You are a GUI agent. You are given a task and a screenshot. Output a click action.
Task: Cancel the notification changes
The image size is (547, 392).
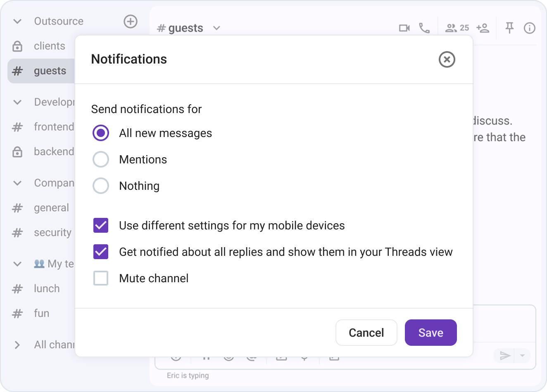pos(366,333)
